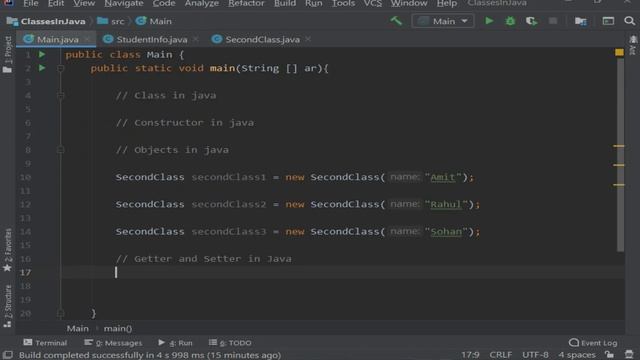Open the Tools menu
The height and width of the screenshot is (360, 640).
tap(343, 3)
